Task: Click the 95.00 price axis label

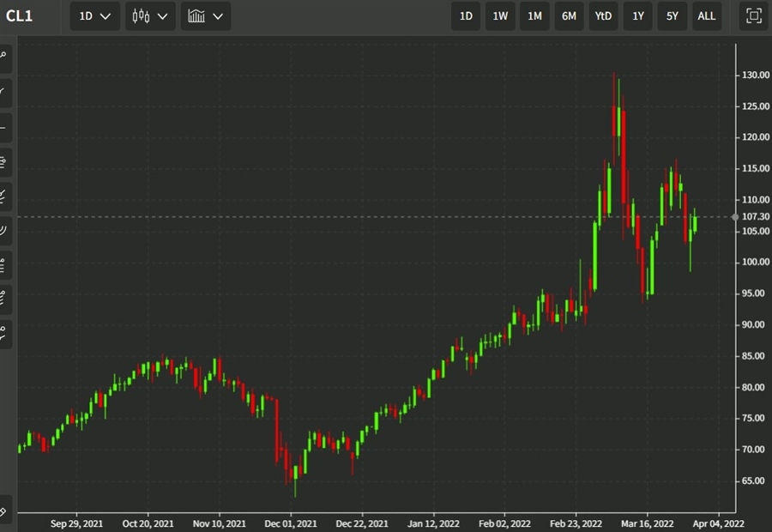Action: [x=753, y=293]
